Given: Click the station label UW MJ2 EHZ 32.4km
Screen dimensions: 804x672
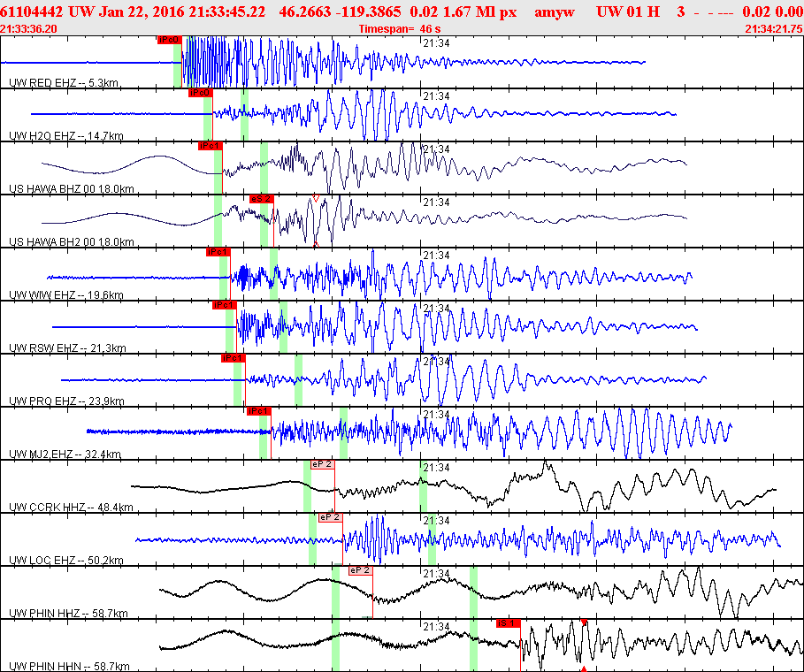Looking at the screenshot, I should [x=65, y=454].
